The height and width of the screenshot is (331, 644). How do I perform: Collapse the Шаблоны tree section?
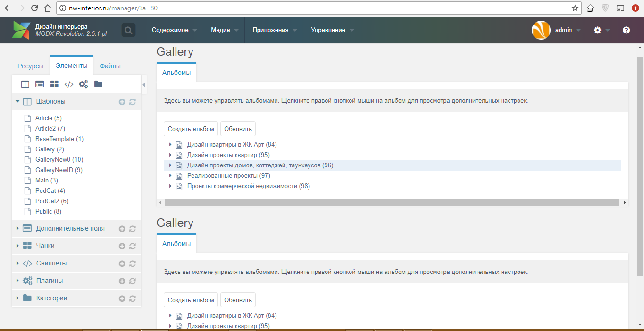(x=17, y=101)
